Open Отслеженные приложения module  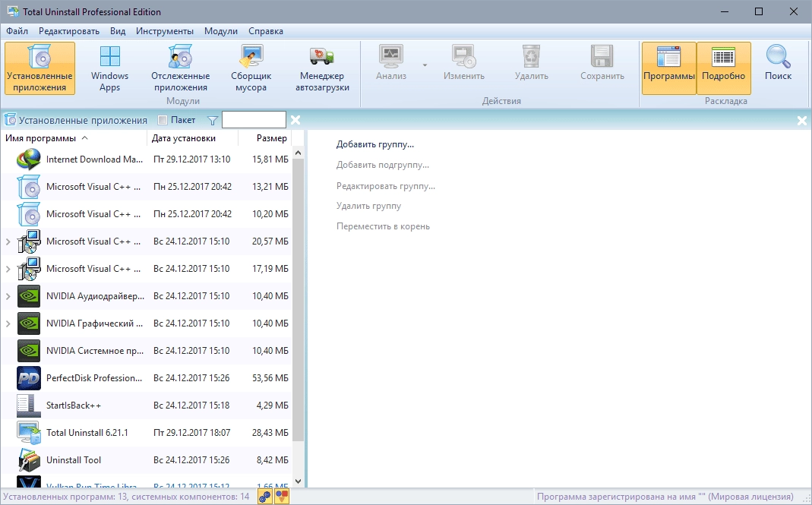click(x=180, y=68)
